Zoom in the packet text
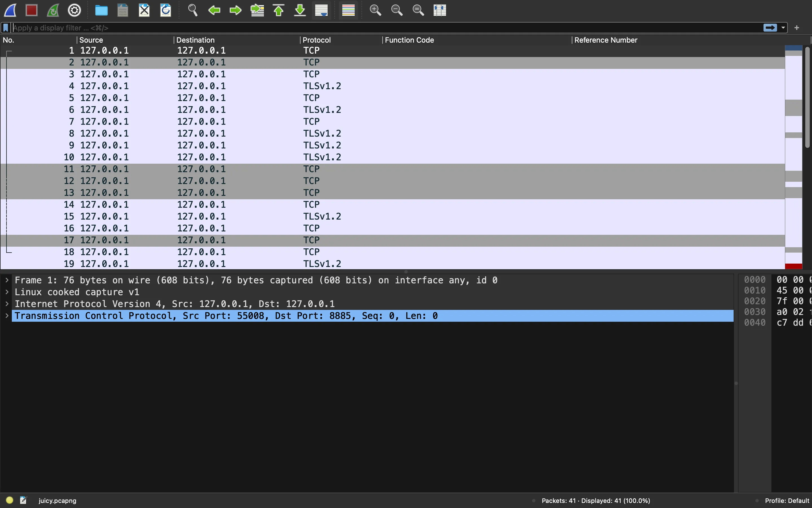Viewport: 812px width, 508px height. tap(375, 10)
